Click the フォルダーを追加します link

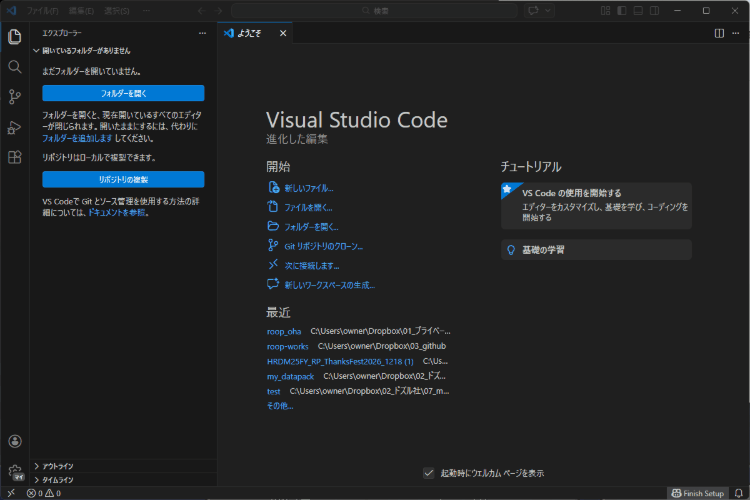click(77, 138)
